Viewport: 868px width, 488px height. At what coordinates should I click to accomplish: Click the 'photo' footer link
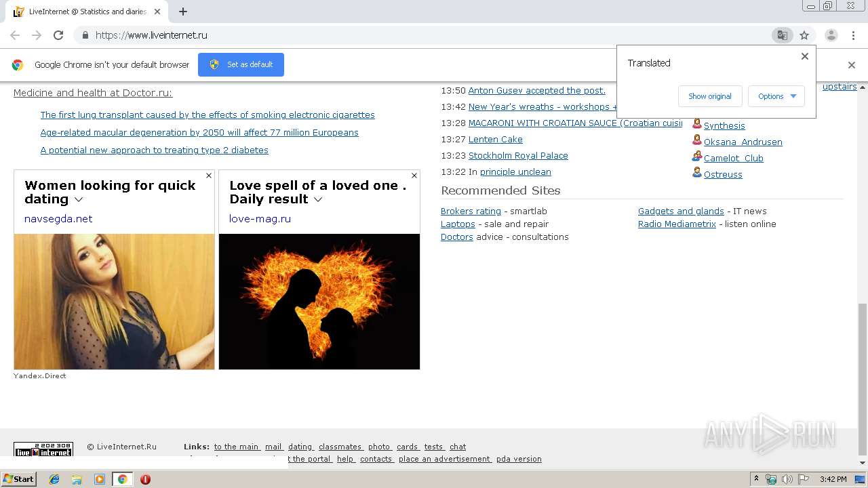(380, 447)
